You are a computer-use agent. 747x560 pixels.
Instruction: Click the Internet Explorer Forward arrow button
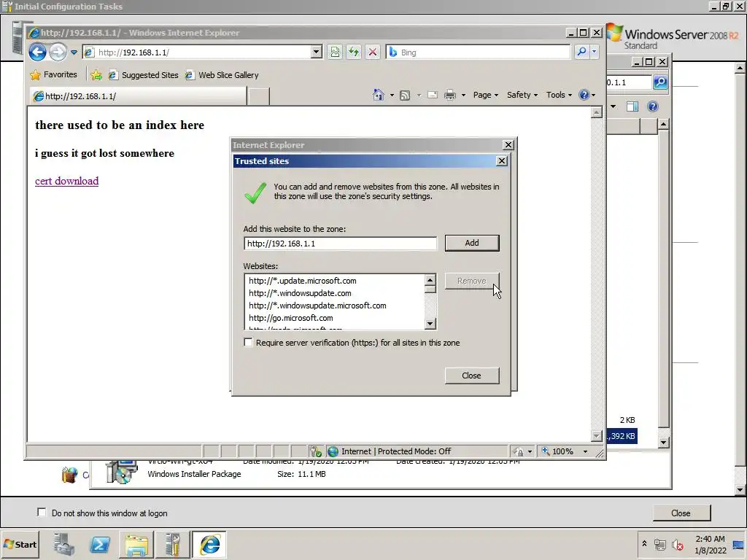click(x=58, y=52)
